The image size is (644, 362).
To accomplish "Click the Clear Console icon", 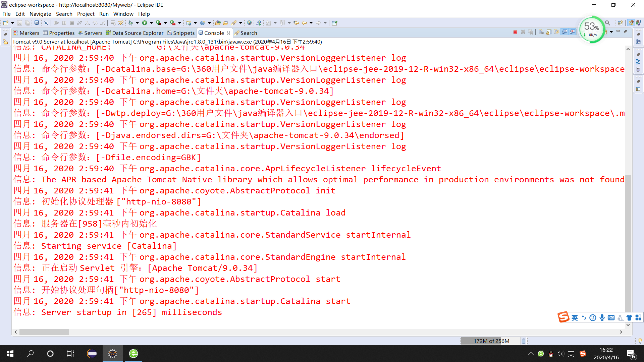I will pos(541,32).
